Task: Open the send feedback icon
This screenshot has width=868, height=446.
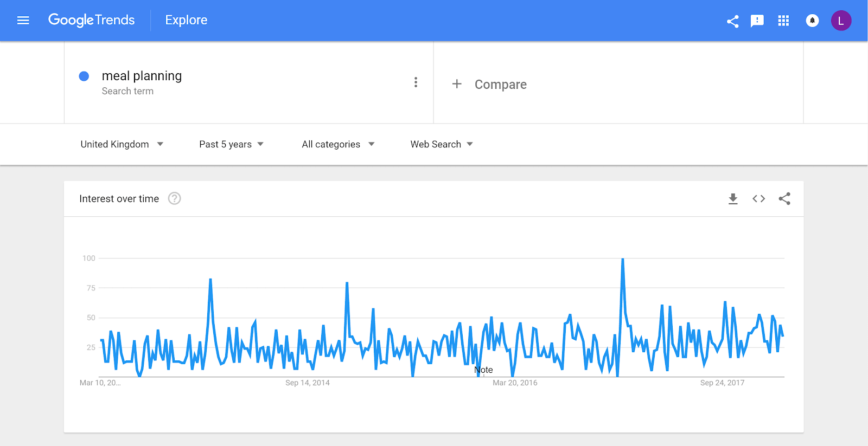Action: pyautogui.click(x=757, y=21)
